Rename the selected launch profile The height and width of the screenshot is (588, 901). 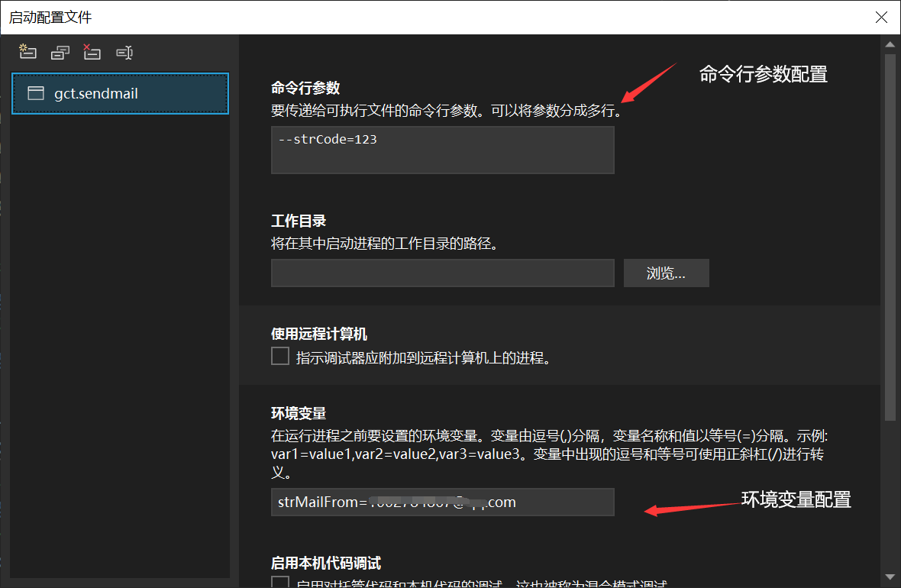pos(124,52)
